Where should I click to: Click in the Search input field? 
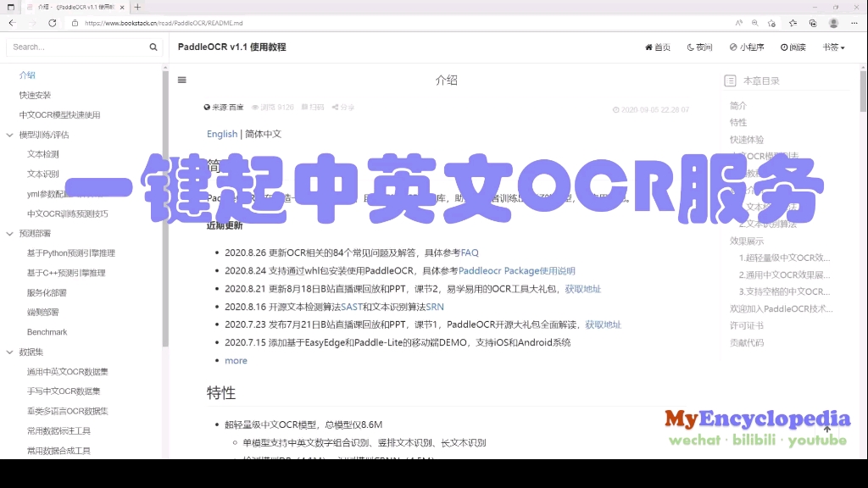[x=77, y=47]
